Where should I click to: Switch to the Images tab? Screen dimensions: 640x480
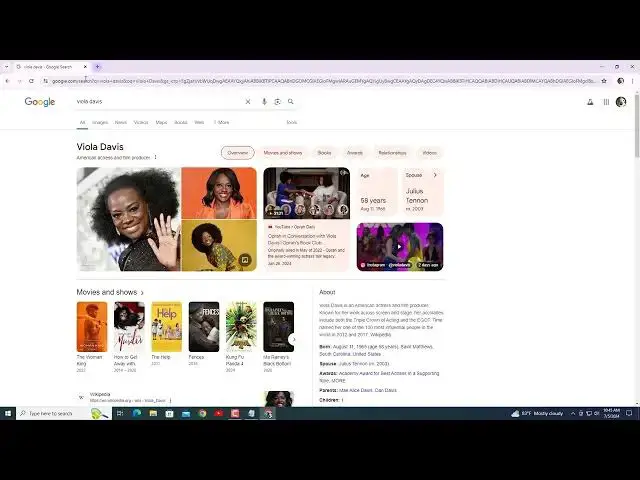[x=100, y=122]
